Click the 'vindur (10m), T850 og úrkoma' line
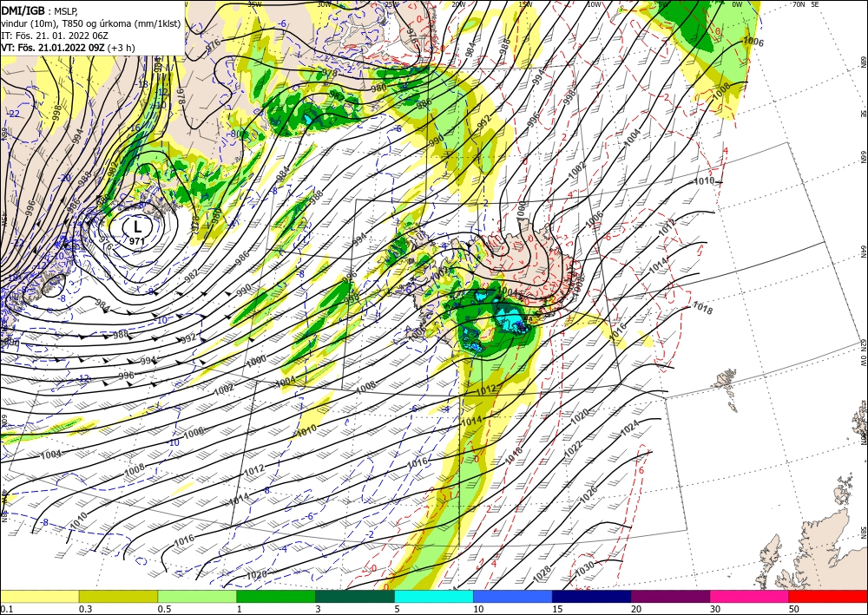The image size is (868, 615). (x=89, y=23)
